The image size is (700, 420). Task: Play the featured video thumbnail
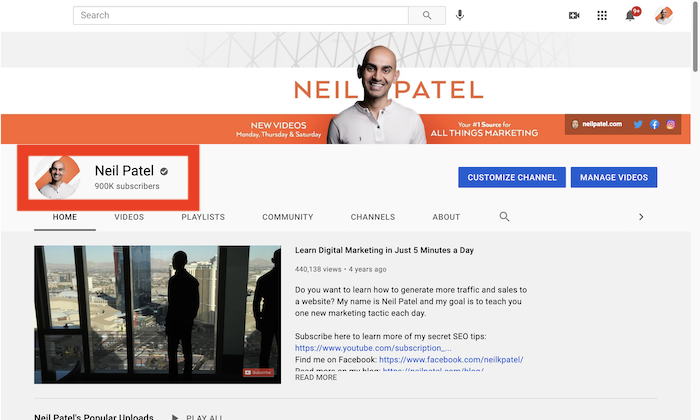(x=158, y=315)
